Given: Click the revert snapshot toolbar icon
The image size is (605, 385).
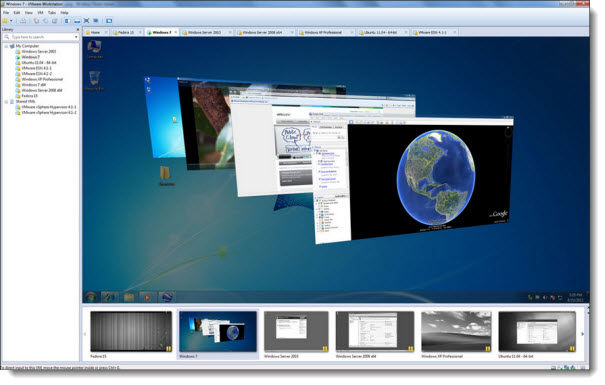Looking at the screenshot, I should tap(45, 21).
